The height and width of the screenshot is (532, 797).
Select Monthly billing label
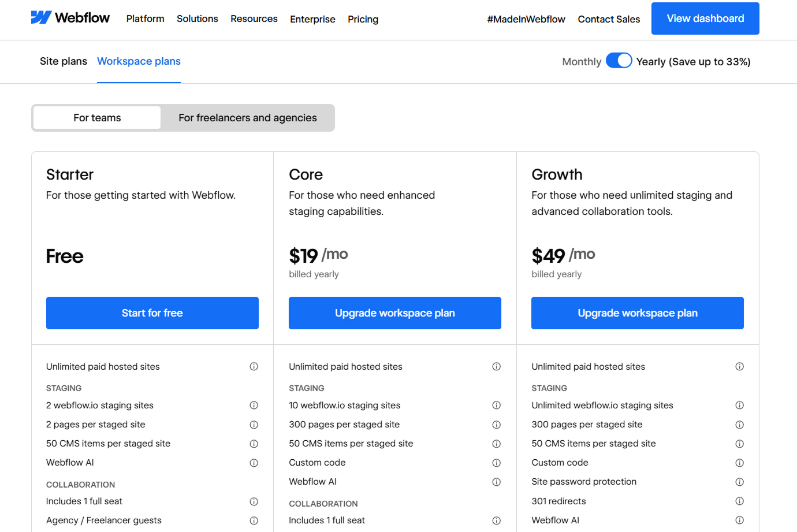(582, 62)
